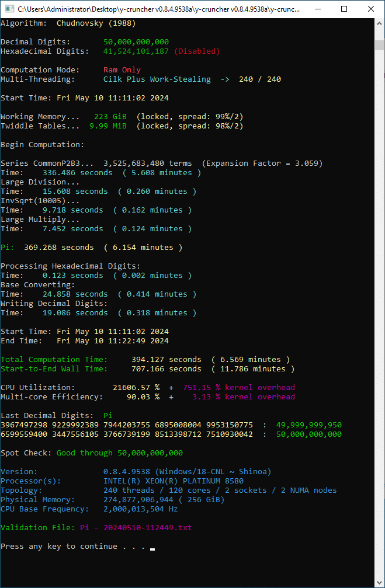Click the first Start Time line near top
385x588 pixels.
tap(85, 98)
